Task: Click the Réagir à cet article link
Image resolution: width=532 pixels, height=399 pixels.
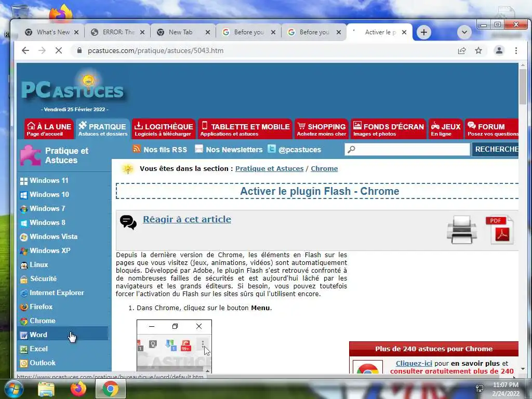Action: pyautogui.click(x=187, y=219)
